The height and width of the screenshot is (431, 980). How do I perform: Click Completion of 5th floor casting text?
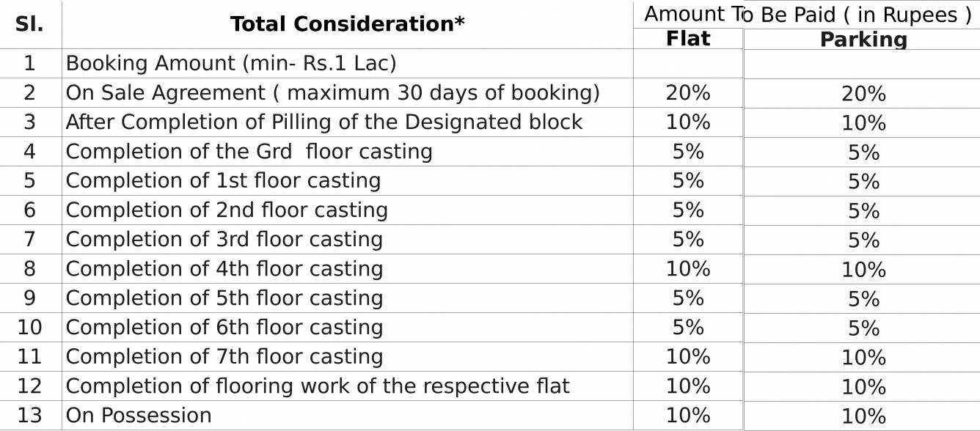coord(224,298)
